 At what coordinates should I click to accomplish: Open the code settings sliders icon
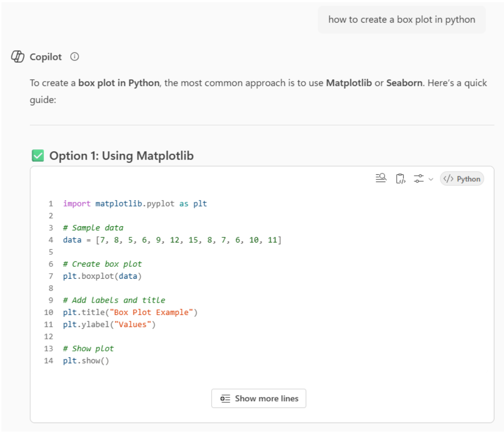(419, 178)
